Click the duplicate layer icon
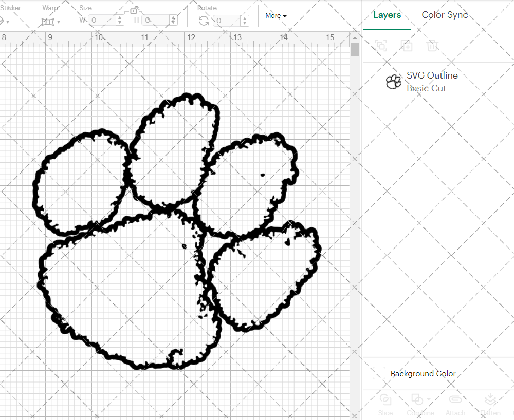Screen dimensions: 514x420 (407, 46)
